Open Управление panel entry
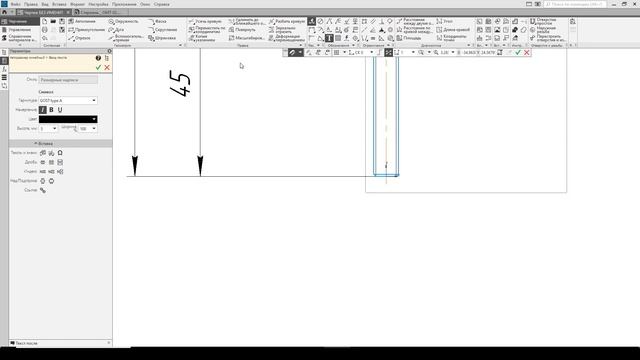This screenshot has height=360, width=640. [x=16, y=30]
